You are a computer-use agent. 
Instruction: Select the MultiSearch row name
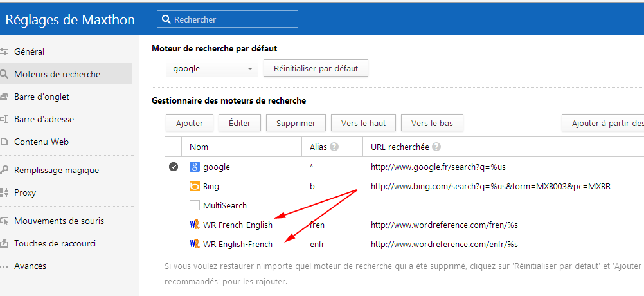225,205
